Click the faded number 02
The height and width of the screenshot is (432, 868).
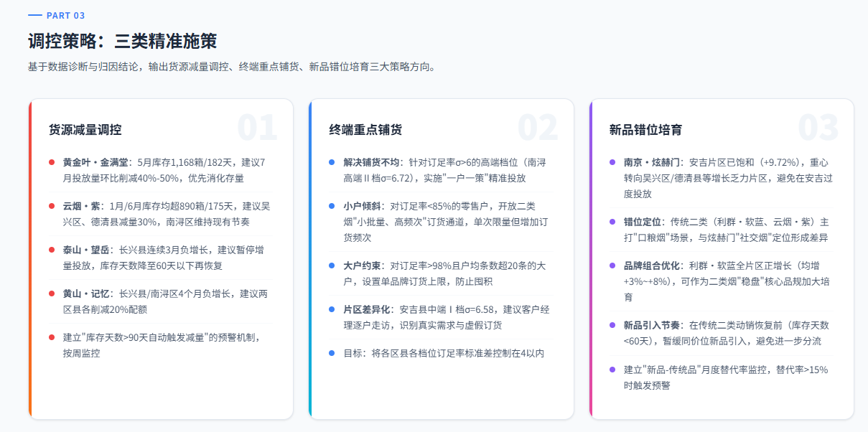(538, 128)
